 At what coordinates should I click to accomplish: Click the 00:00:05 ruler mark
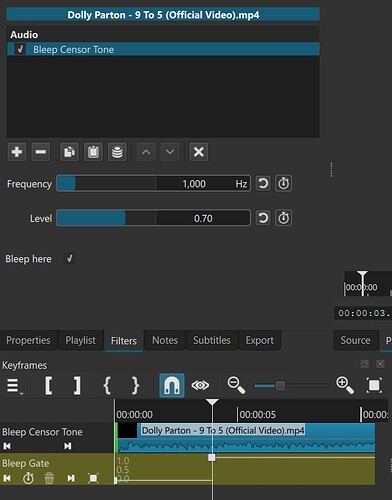258,415
